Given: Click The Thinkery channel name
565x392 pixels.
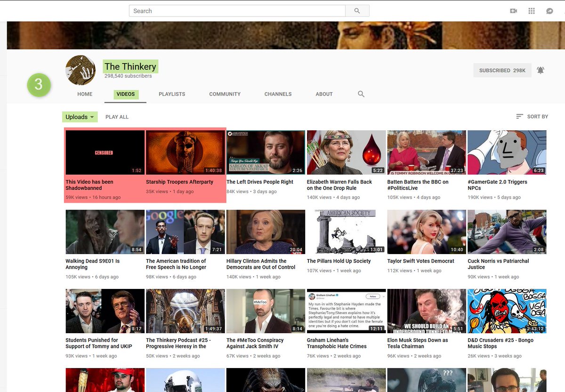Looking at the screenshot, I should (x=130, y=66).
